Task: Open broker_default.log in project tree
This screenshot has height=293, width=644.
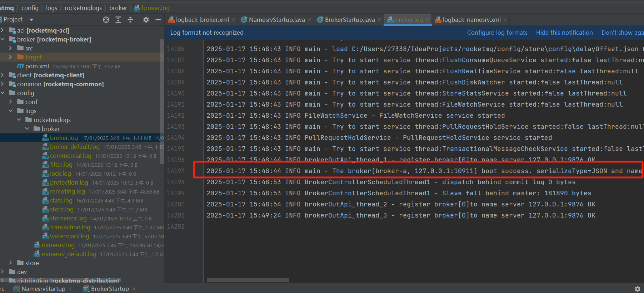Action: point(75,147)
